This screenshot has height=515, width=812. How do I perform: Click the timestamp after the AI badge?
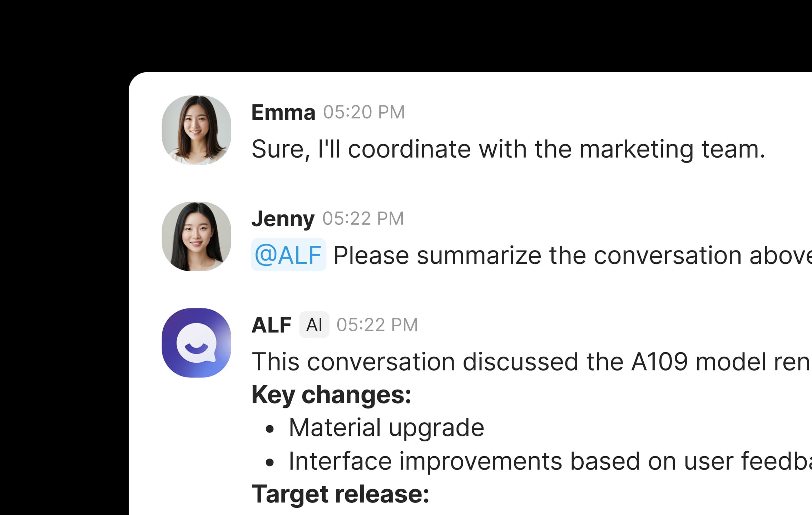click(x=377, y=325)
